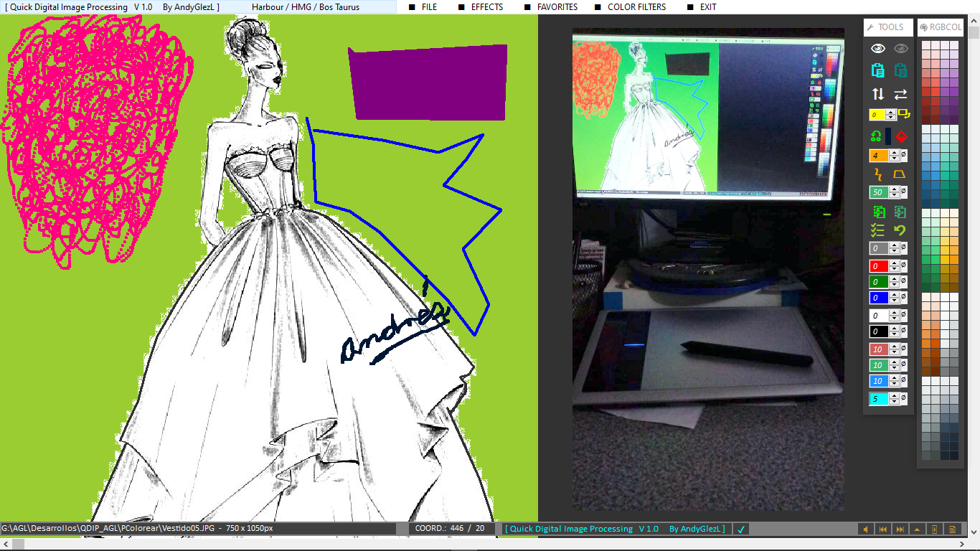
Task: Click the dark navy color swatch
Action: point(888,136)
